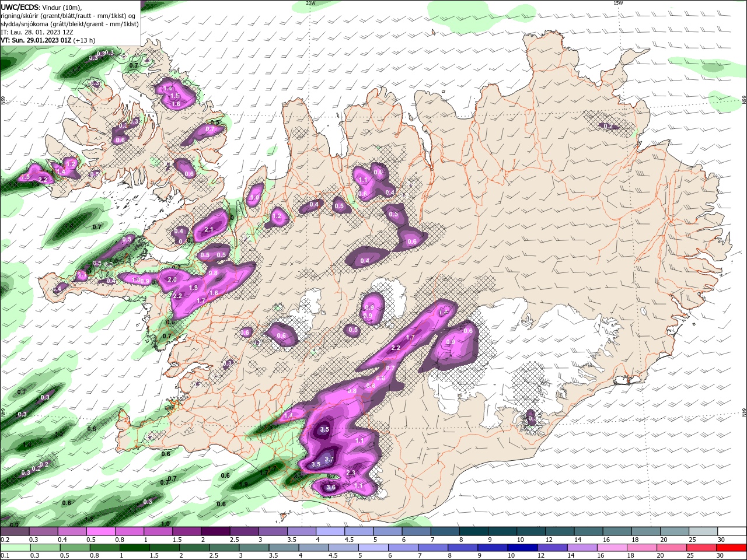Click the '15W' longitude label on the top edge
Screen dimensions: 747x560
pos(618,3)
